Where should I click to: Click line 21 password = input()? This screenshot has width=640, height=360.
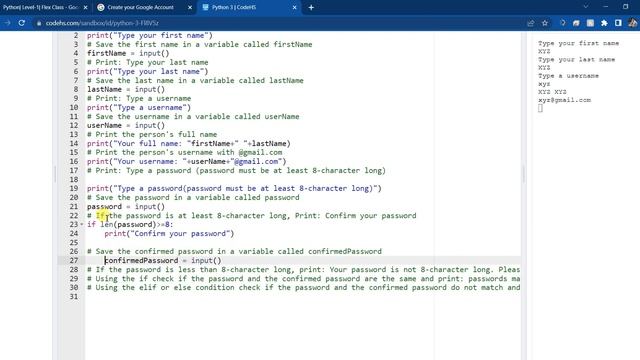(126, 207)
